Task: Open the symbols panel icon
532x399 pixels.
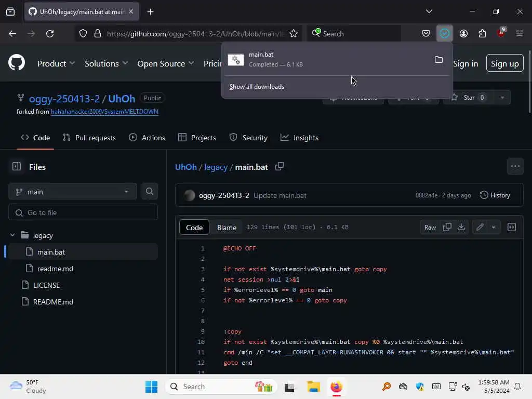Action: pos(512,227)
